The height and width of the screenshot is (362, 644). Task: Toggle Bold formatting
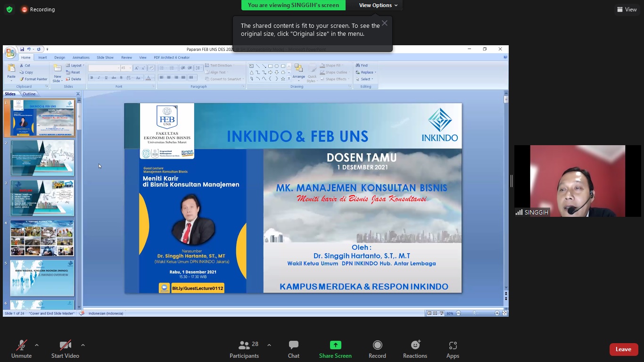[91, 77]
